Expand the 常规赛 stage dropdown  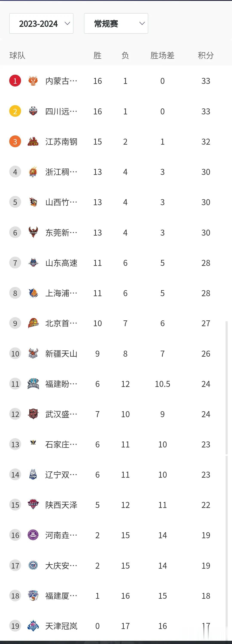point(116,24)
